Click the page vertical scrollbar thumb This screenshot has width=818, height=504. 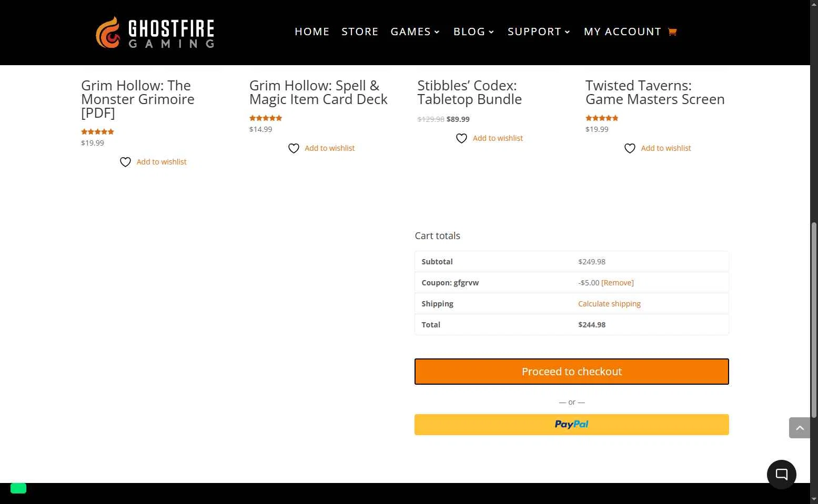(x=814, y=321)
